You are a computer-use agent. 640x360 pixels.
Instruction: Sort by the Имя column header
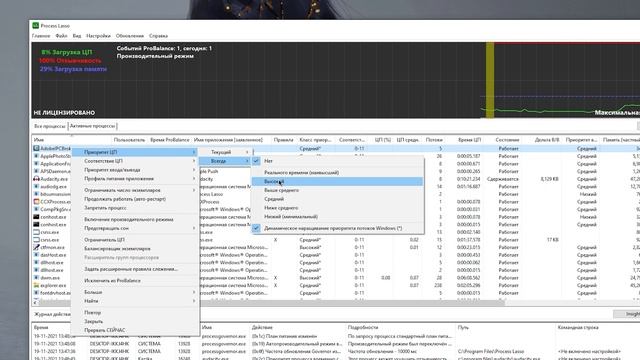coord(71,140)
